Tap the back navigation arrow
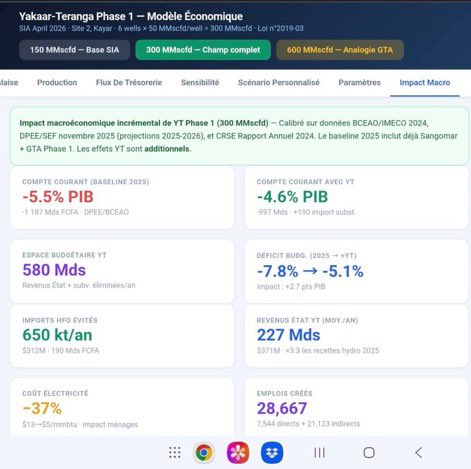 [419, 453]
